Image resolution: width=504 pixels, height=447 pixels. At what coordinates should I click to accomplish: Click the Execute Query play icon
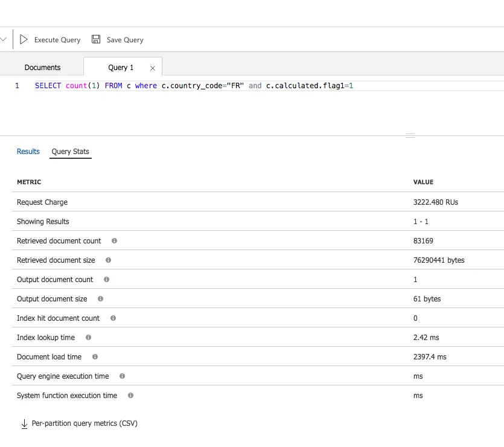[x=24, y=39]
